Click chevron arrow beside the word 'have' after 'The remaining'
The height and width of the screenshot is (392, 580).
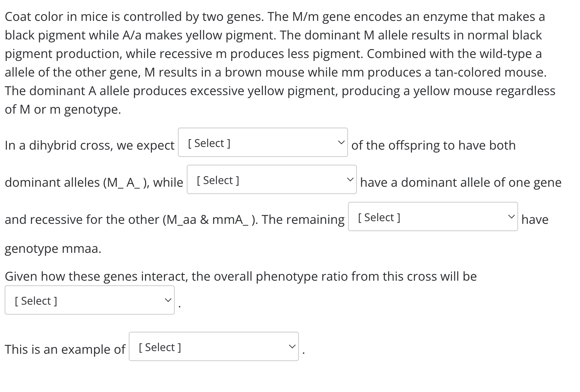click(511, 216)
